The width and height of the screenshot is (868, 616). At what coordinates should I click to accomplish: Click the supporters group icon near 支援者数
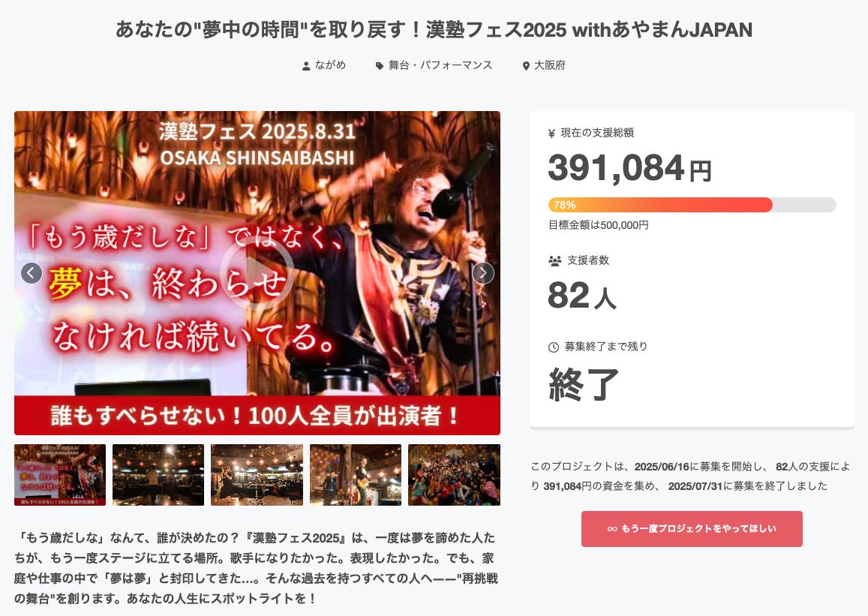point(554,260)
